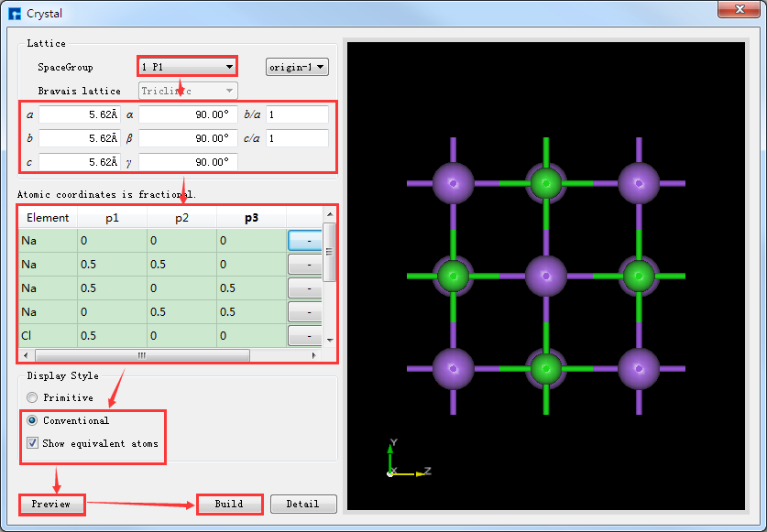Open the Bravais lattice dropdown showing Triclinic
Image resolution: width=767 pixels, height=532 pixels.
coord(187,90)
